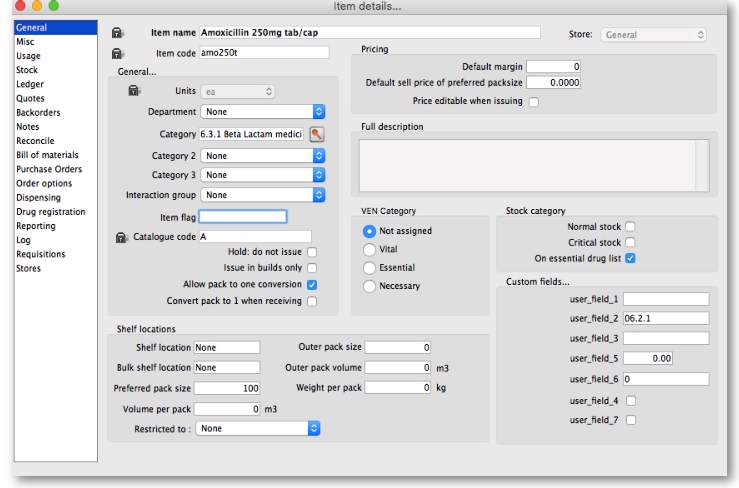Expand the Interaction group dropdown
The height and width of the screenshot is (488, 739).
[x=263, y=195]
